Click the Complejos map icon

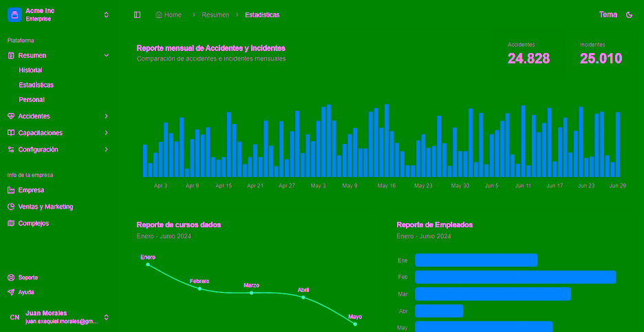point(11,223)
